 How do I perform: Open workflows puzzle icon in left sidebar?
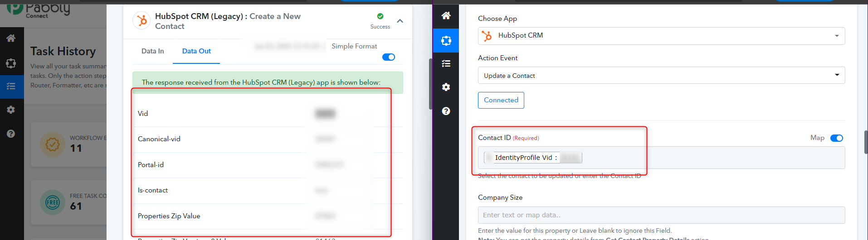click(x=11, y=63)
